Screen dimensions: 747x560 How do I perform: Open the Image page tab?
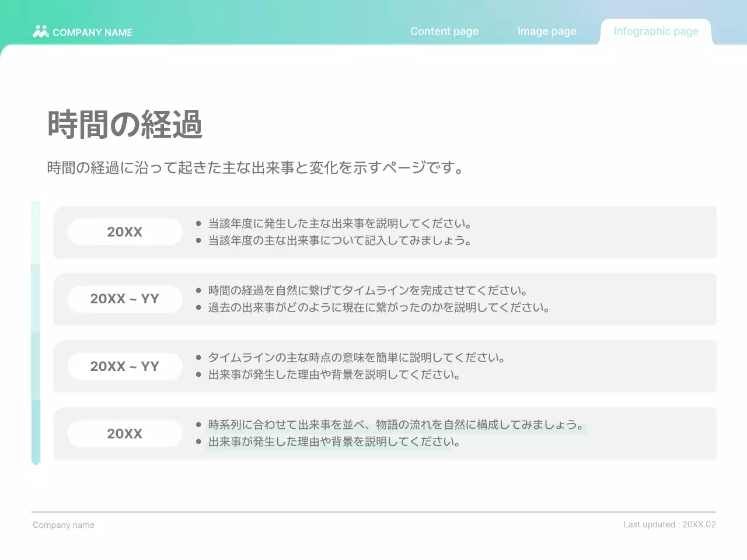tap(547, 31)
